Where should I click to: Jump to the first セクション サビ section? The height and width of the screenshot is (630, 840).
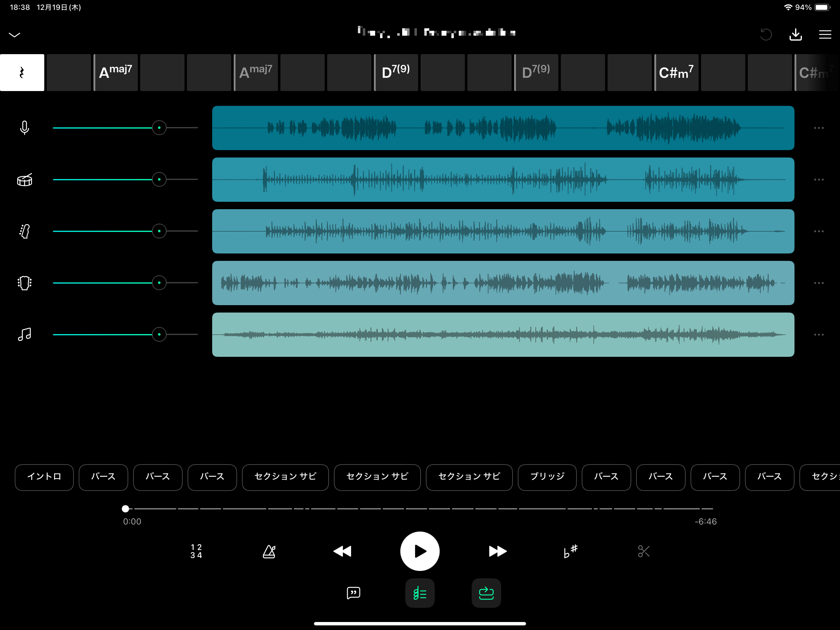pos(285,477)
